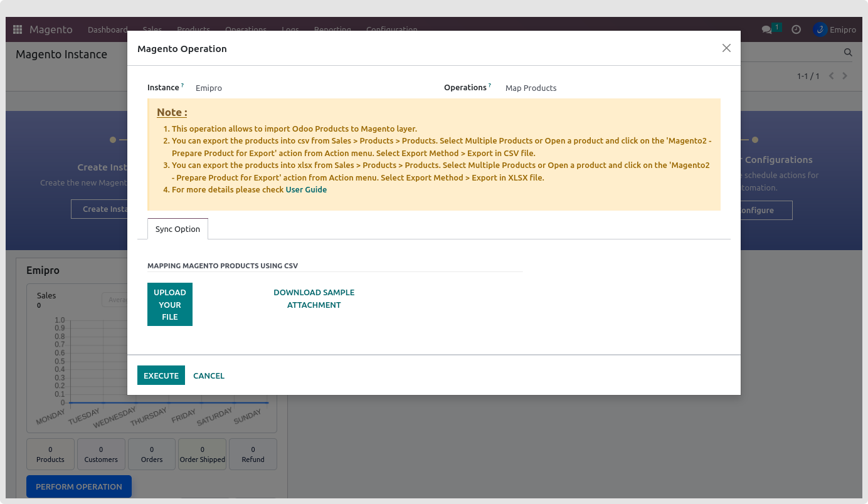868x504 pixels.
Task: Open the conversations chat icon
Action: [766, 29]
